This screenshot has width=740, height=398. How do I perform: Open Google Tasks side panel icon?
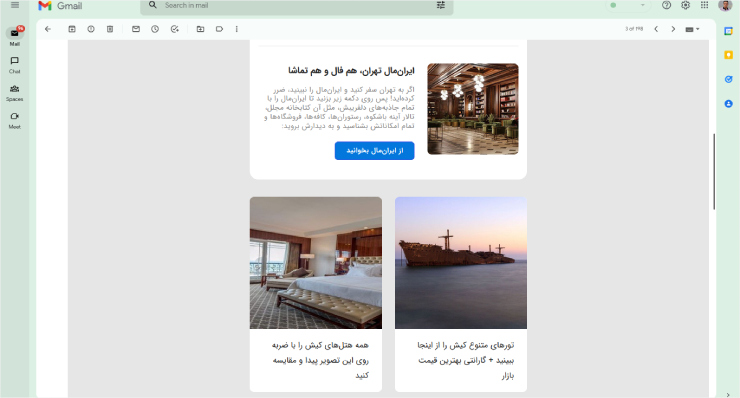[x=728, y=79]
